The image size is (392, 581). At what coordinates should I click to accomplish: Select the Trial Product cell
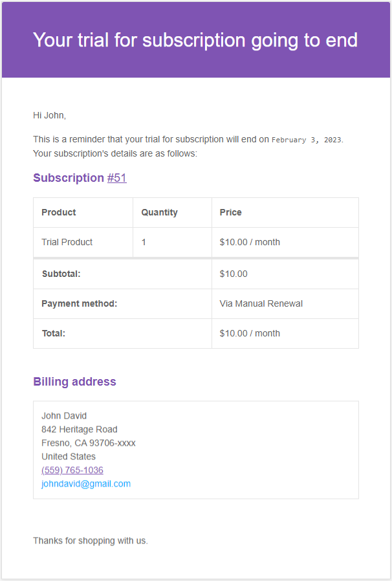[67, 242]
